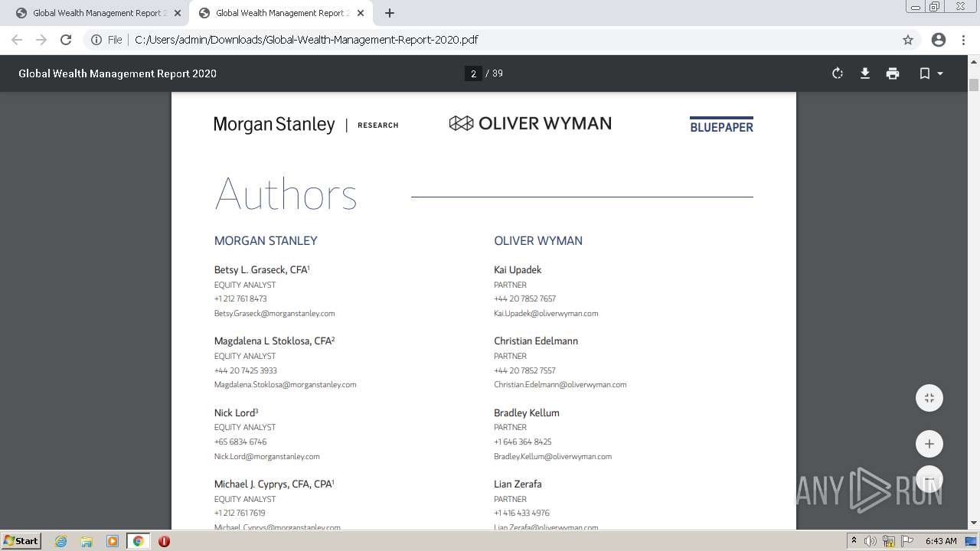Edit the page number field
The height and width of the screenshot is (551, 980).
[473, 73]
